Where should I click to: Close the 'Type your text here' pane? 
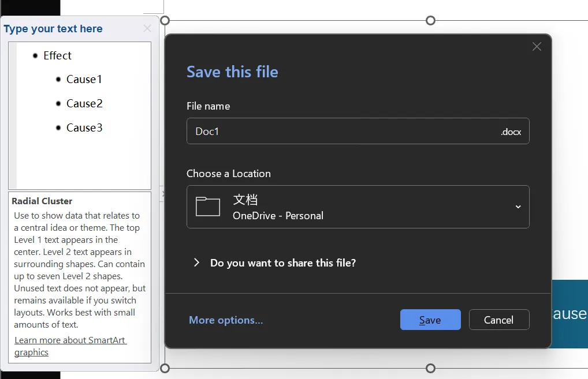coord(147,28)
